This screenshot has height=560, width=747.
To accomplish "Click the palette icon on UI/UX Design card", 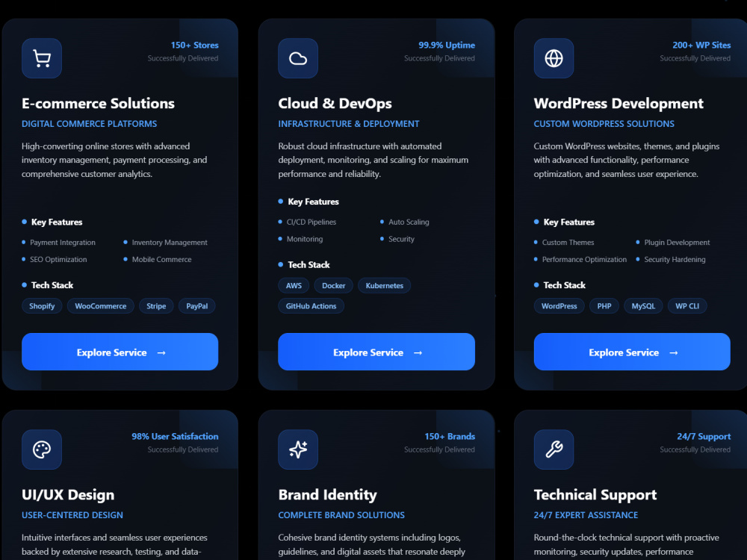I will coord(42,449).
